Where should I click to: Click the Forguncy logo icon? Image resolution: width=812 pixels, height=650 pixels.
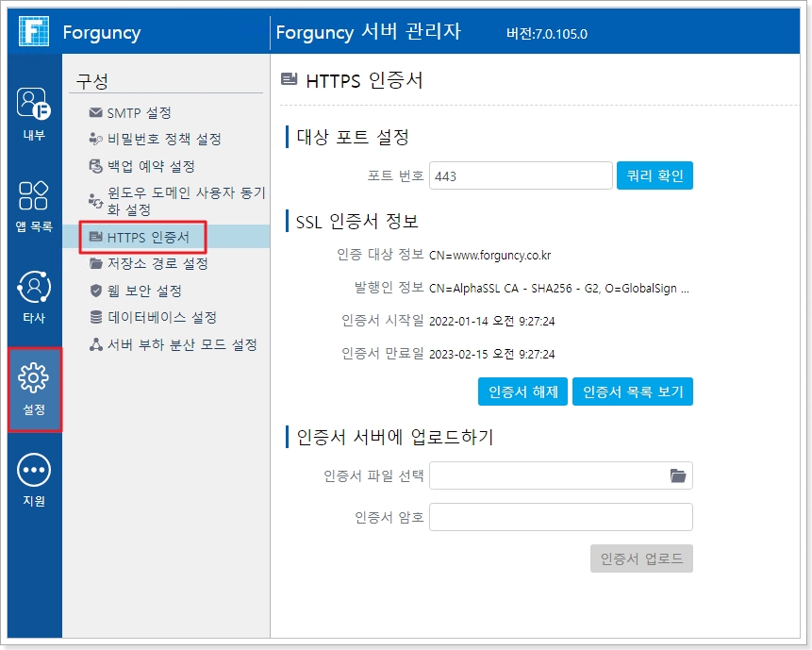point(34,31)
